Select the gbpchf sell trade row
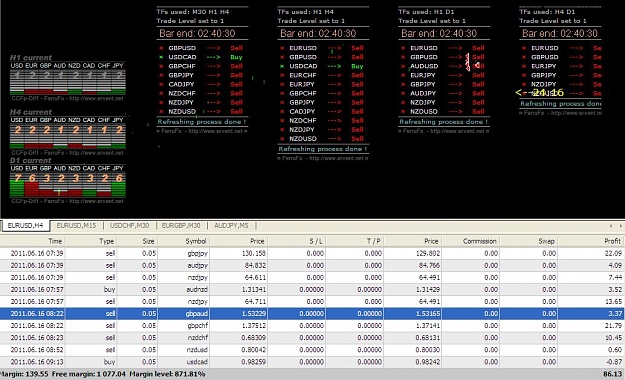This screenshot has width=625, height=380. pos(312,325)
